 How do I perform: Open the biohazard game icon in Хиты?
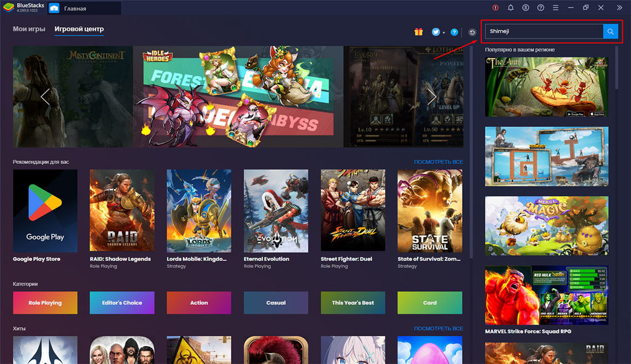[x=199, y=350]
